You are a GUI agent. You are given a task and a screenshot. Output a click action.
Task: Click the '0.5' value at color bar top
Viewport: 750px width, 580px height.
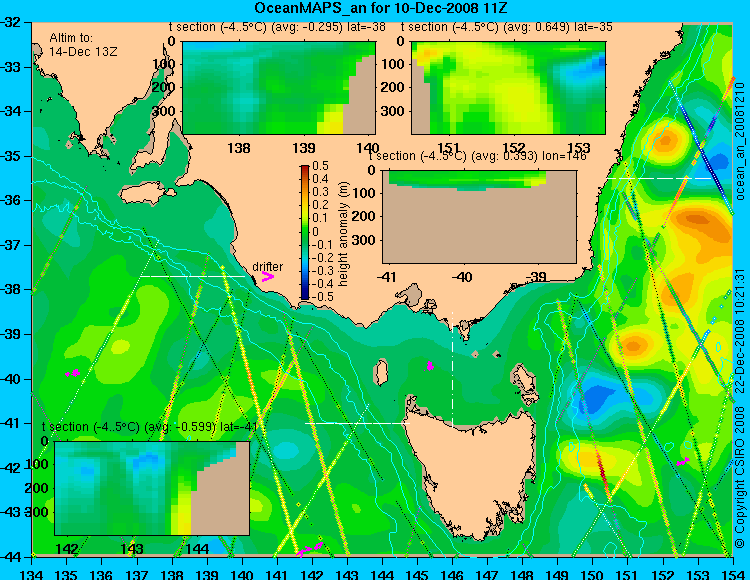320,166
